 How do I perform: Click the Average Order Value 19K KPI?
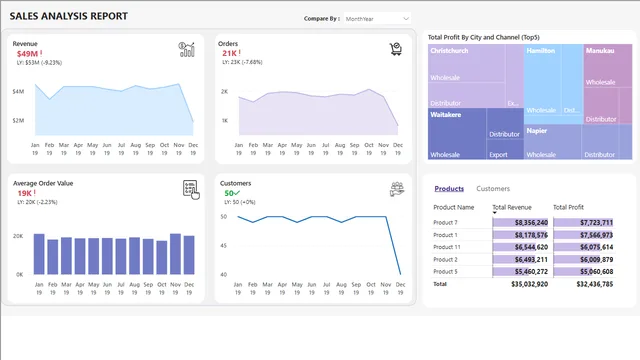24,193
